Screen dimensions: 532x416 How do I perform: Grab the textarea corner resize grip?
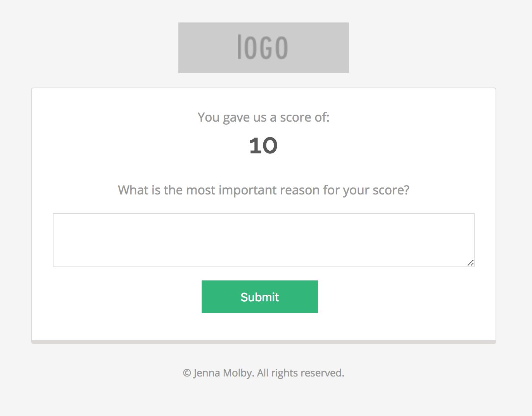pos(470,263)
